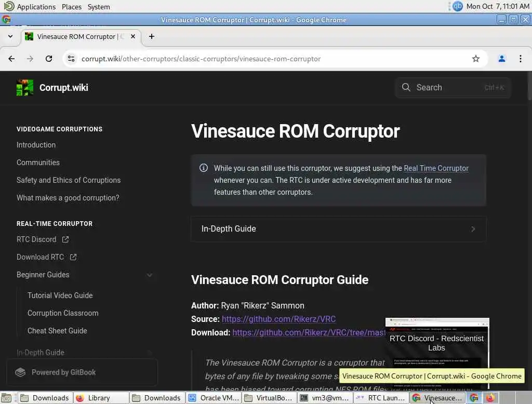Open the GitHub download tree link
532x404 pixels.
309,333
